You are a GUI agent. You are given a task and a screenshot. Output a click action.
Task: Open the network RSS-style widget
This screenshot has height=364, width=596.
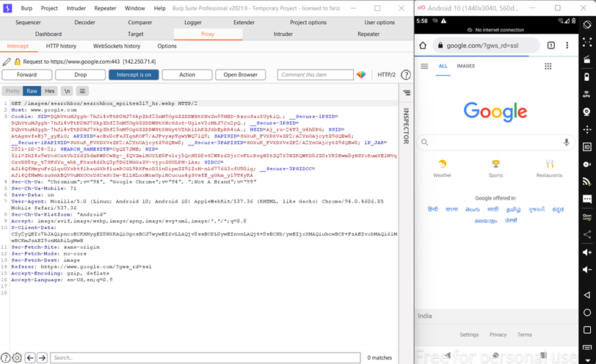click(x=587, y=181)
